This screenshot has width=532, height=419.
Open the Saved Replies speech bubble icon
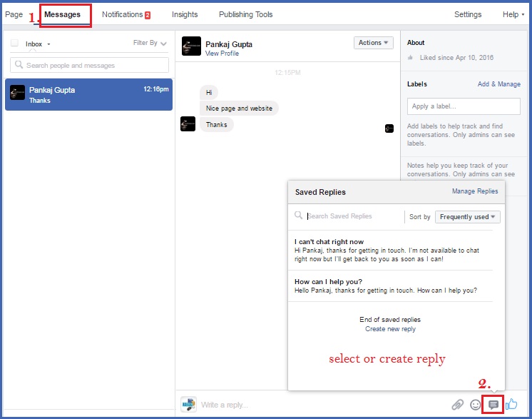493,405
